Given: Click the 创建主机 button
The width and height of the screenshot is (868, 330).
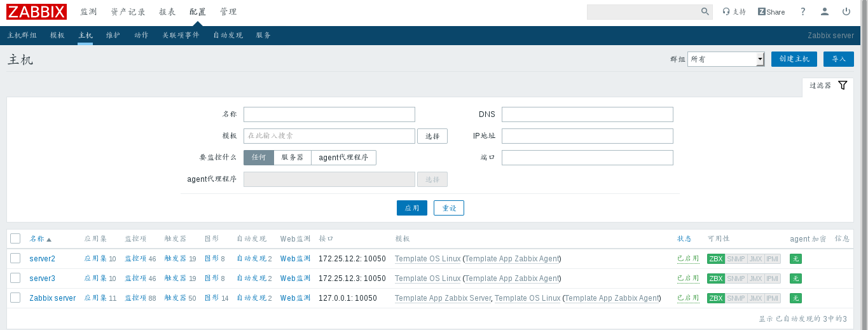Looking at the screenshot, I should [x=794, y=59].
